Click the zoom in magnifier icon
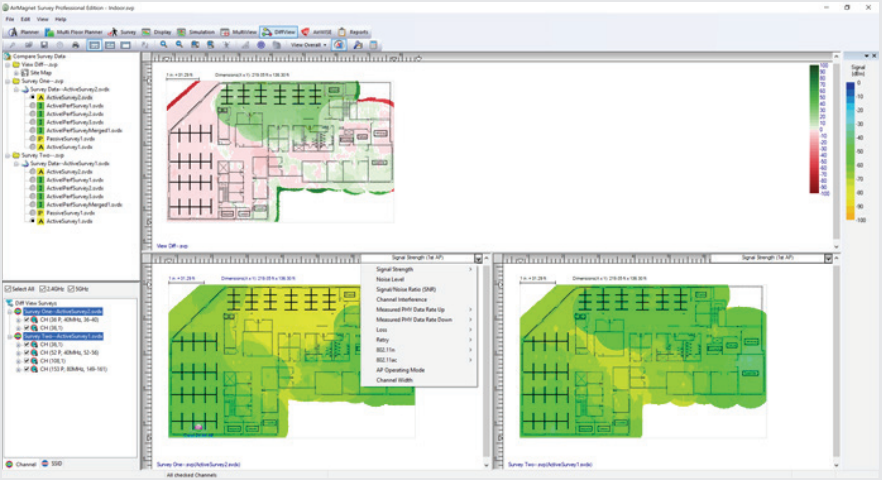Viewport: 882px width, 480px height. coord(164,45)
